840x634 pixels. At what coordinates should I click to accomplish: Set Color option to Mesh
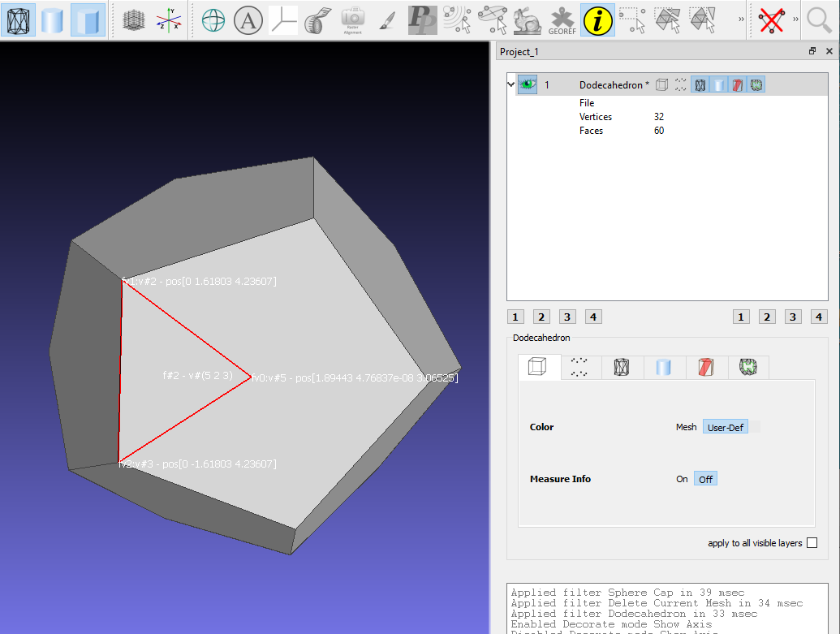(687, 427)
